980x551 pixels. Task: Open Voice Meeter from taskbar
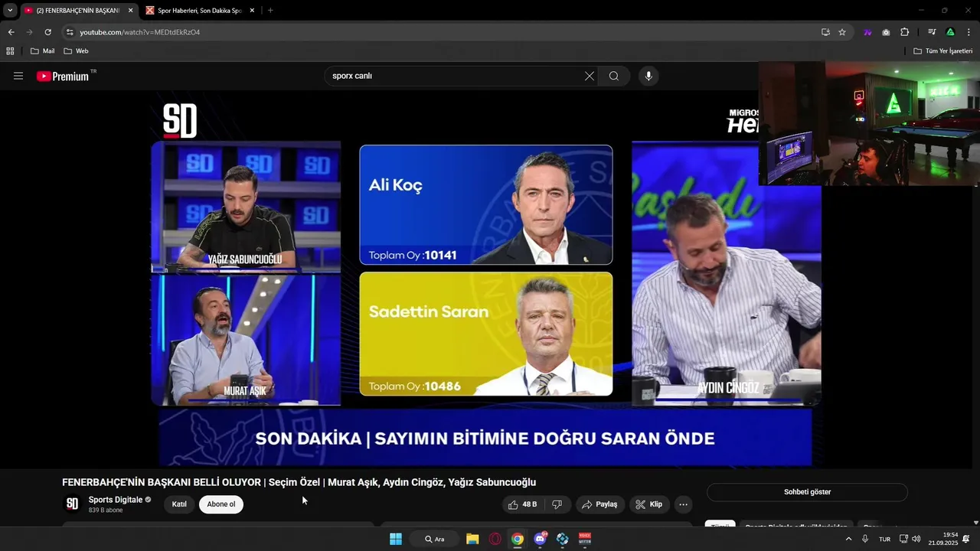[x=585, y=539]
